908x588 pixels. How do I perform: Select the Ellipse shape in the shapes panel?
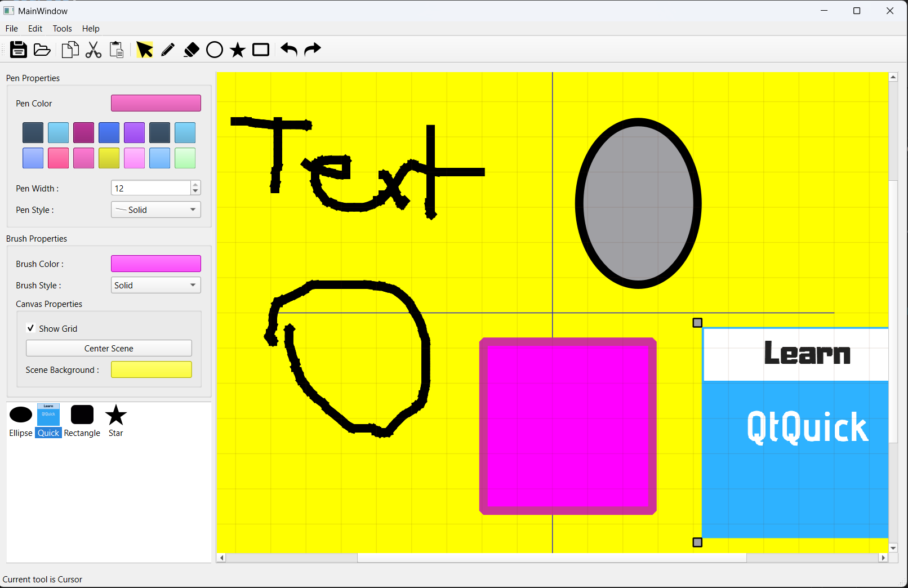pos(20,414)
